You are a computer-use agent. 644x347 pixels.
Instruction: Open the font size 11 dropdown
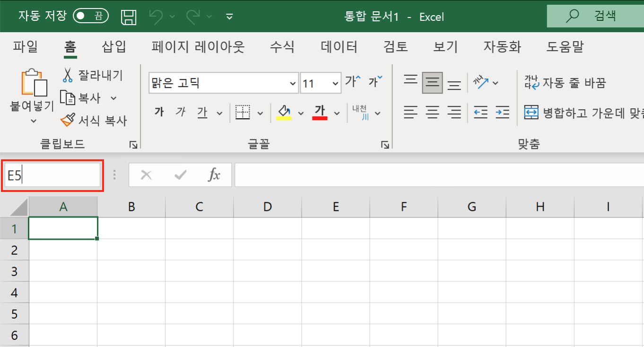point(335,84)
